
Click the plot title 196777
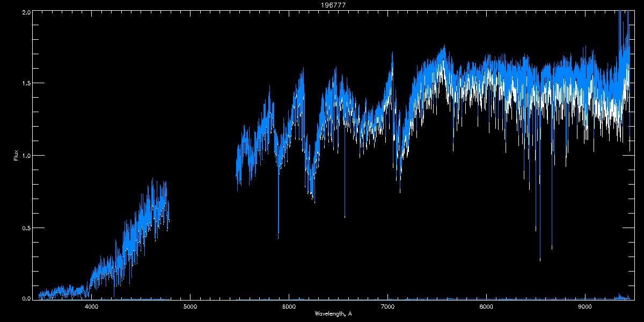333,5
